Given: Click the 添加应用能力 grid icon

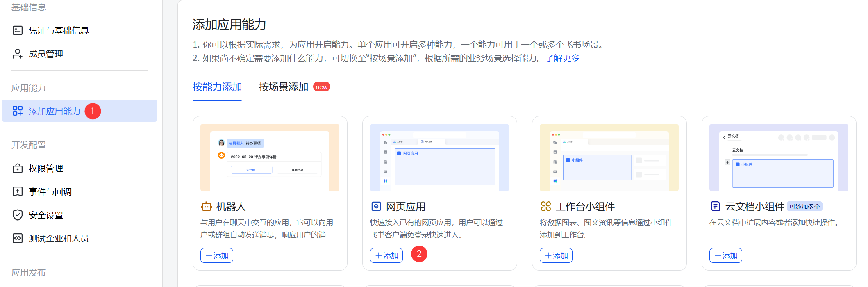Looking at the screenshot, I should click(x=18, y=111).
